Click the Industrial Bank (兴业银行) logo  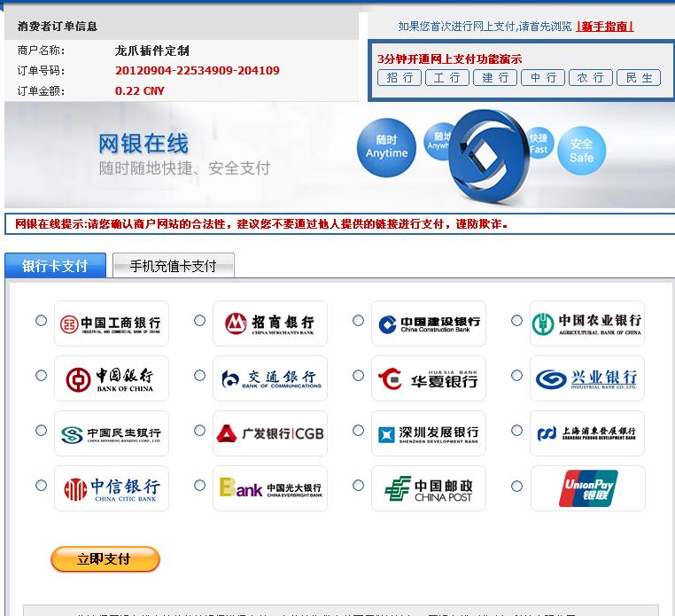pos(587,378)
